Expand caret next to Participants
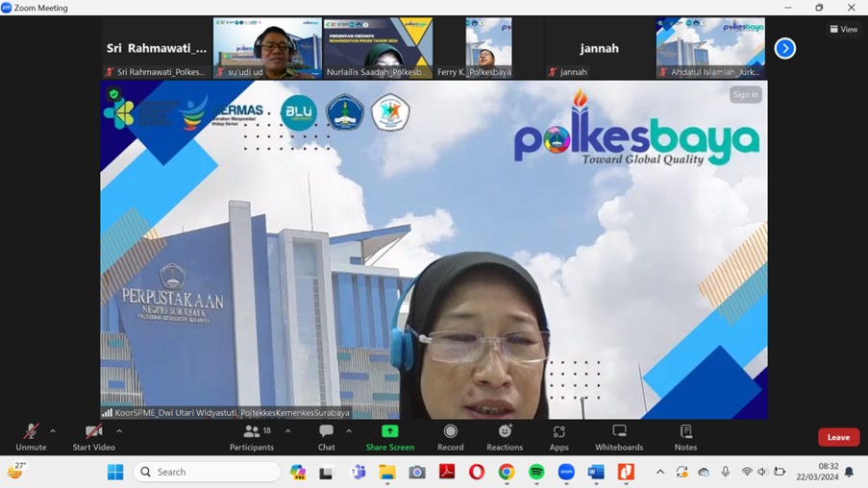The image size is (868, 488). pos(287,431)
